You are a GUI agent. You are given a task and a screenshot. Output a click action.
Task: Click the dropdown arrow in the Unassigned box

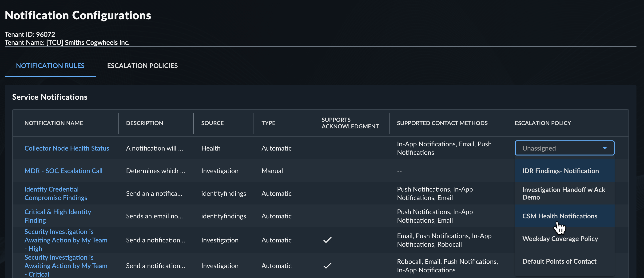click(604, 148)
